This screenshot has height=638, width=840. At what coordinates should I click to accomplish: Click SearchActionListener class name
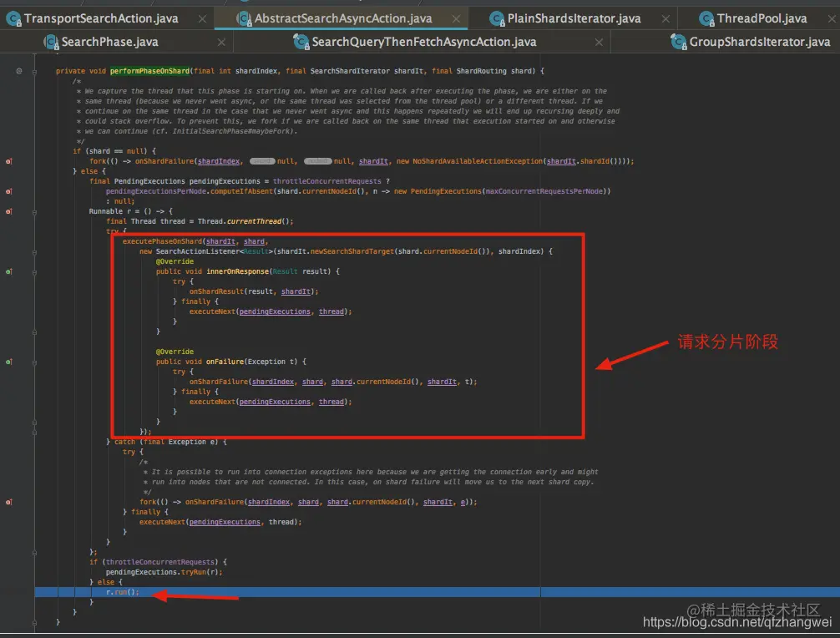198,251
